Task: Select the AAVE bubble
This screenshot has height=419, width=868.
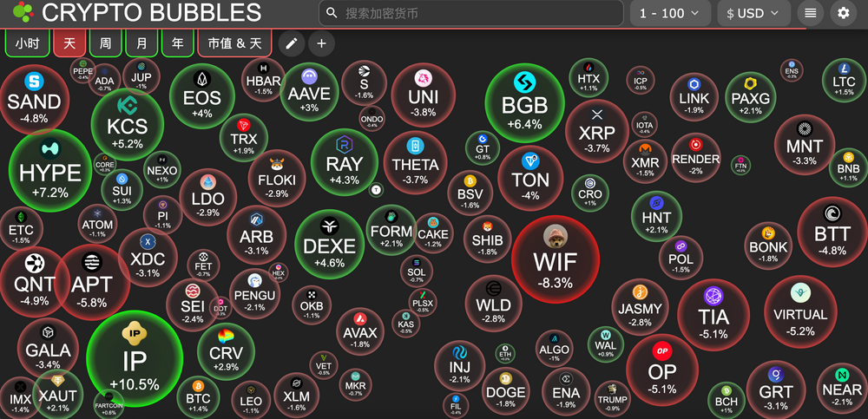Action: coord(309,91)
